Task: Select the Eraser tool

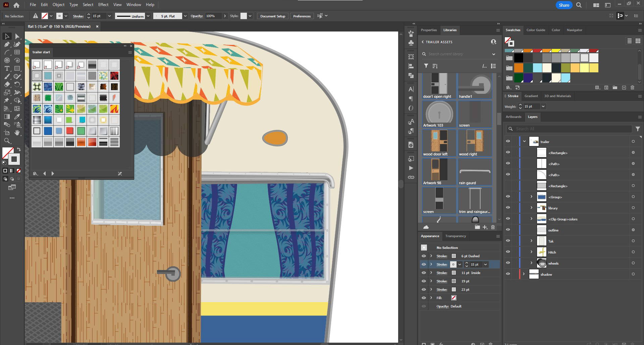Action: click(7, 84)
